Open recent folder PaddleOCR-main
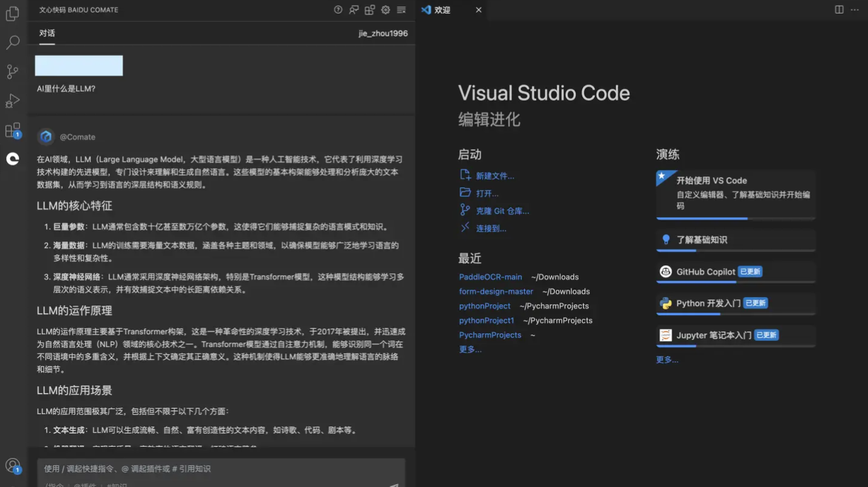 coord(490,277)
